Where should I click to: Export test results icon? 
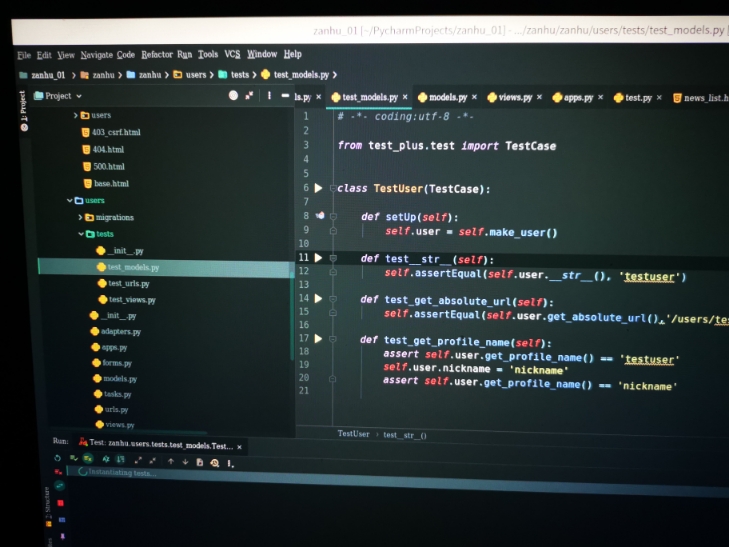click(x=199, y=462)
